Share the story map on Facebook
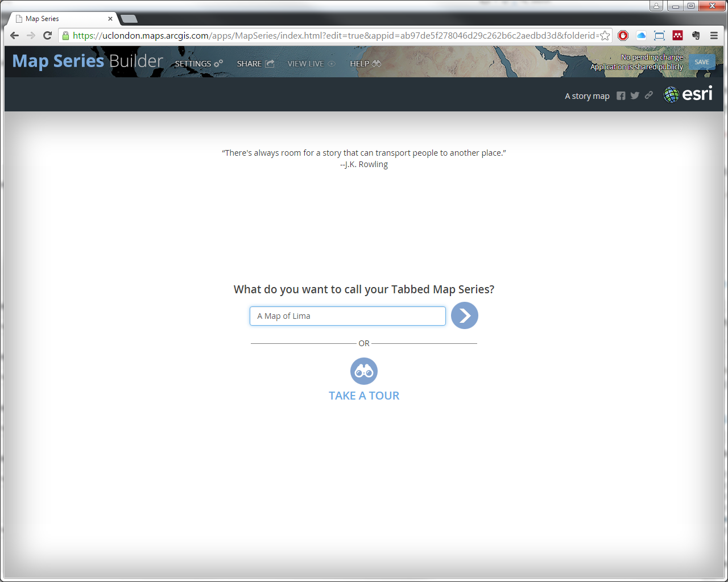Screen dimensions: 728x582 pyautogui.click(x=621, y=96)
